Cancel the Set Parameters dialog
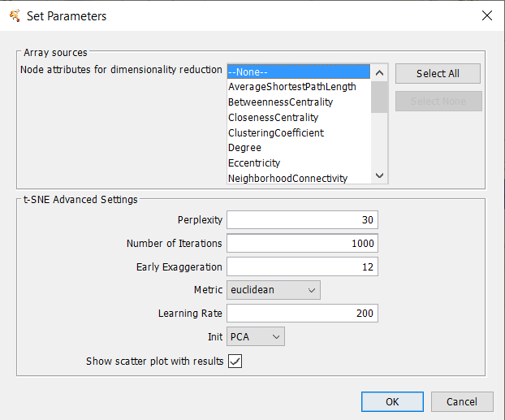 462,401
